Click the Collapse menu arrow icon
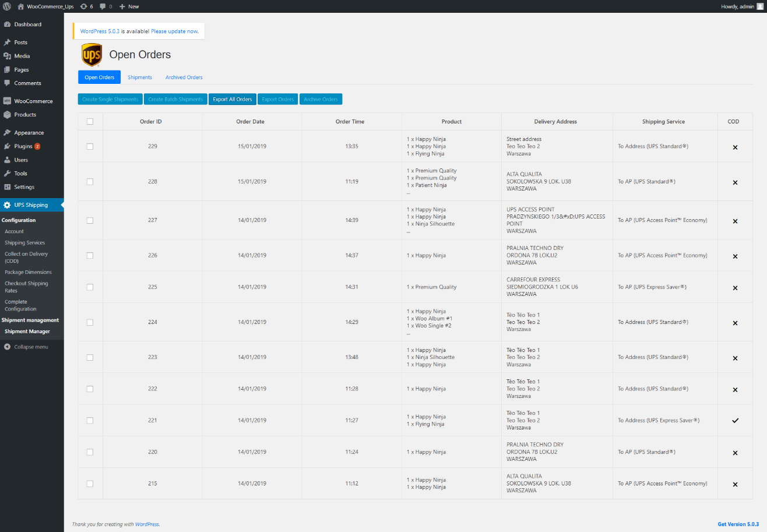This screenshot has height=532, width=767. (7, 347)
